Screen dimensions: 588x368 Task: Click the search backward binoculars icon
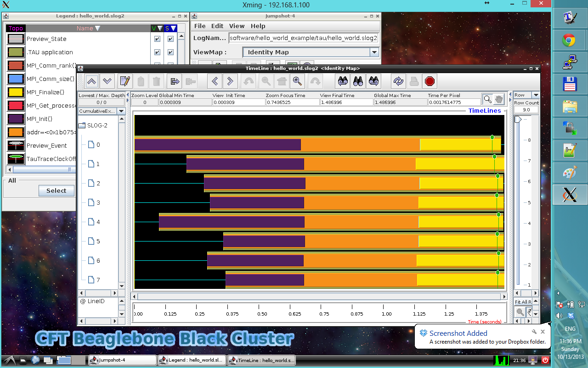pos(343,81)
